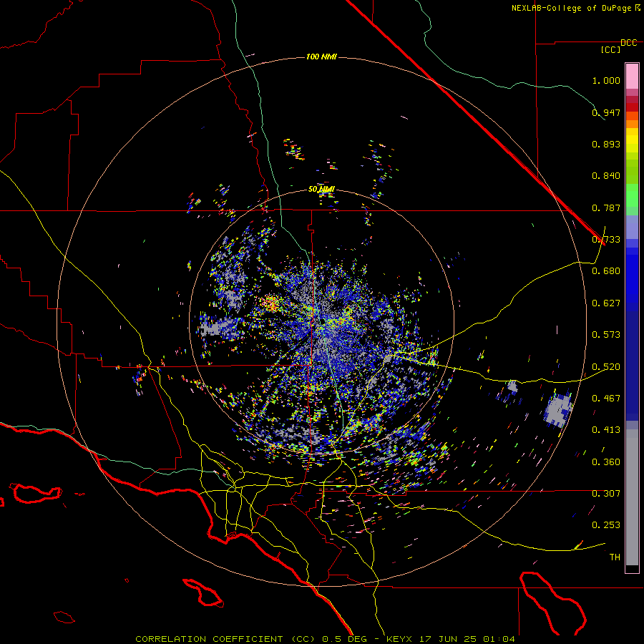Pick the pink segment of the color bar

point(632,77)
